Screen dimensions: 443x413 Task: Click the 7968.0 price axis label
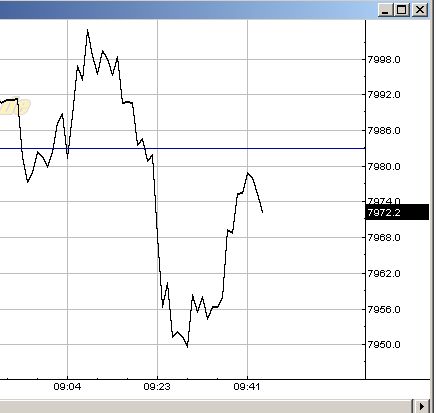coord(384,238)
